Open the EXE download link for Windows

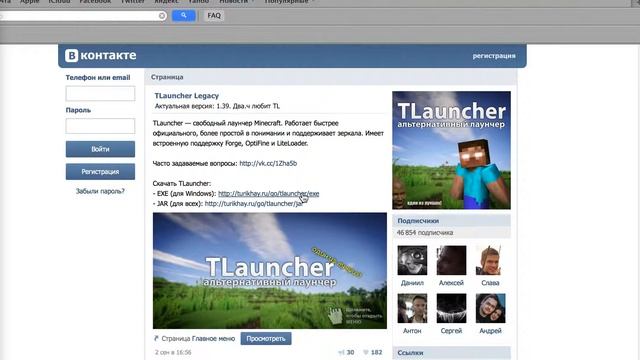point(269,193)
